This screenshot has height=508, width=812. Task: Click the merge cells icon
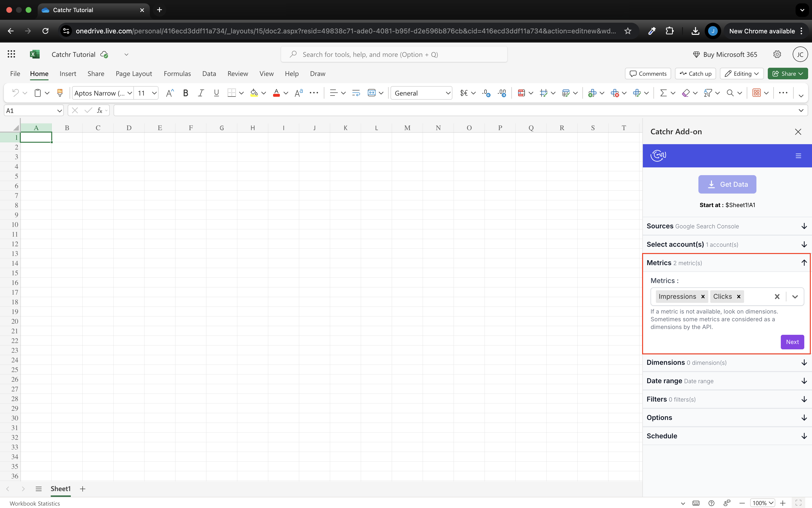point(371,93)
